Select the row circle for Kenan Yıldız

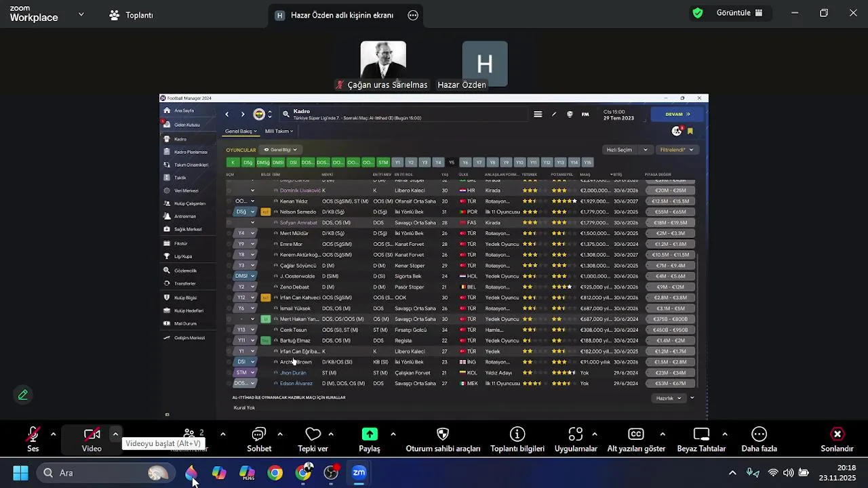pyautogui.click(x=229, y=201)
